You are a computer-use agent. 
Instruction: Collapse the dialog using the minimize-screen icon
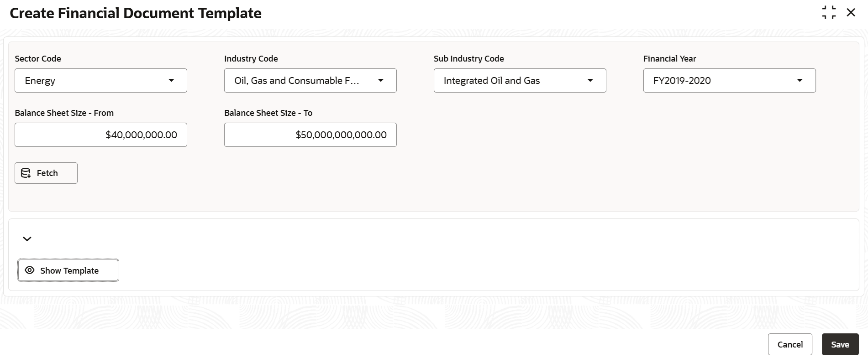[x=829, y=13]
